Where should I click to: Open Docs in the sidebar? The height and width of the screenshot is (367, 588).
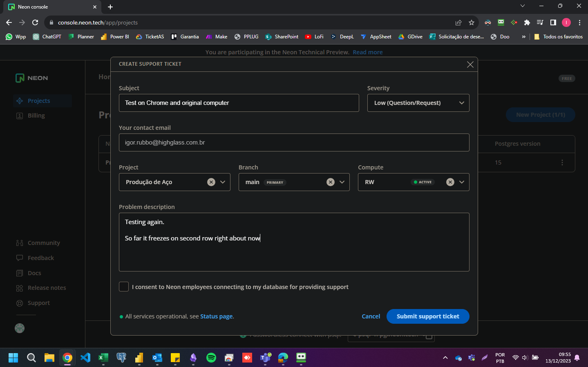(x=29, y=273)
